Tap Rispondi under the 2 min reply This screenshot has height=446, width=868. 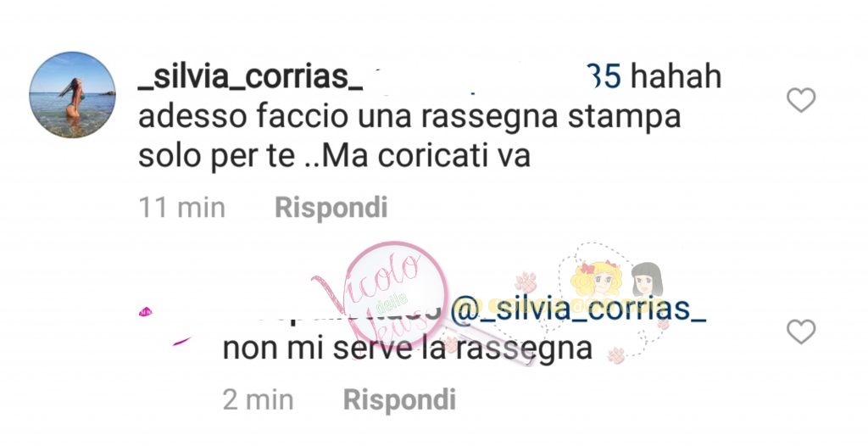click(399, 399)
